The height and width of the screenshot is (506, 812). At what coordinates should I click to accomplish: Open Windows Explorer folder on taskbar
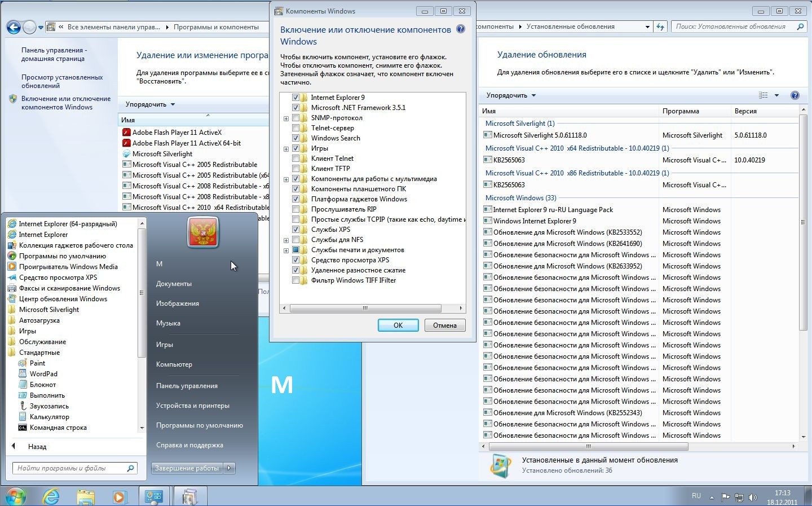click(x=86, y=496)
